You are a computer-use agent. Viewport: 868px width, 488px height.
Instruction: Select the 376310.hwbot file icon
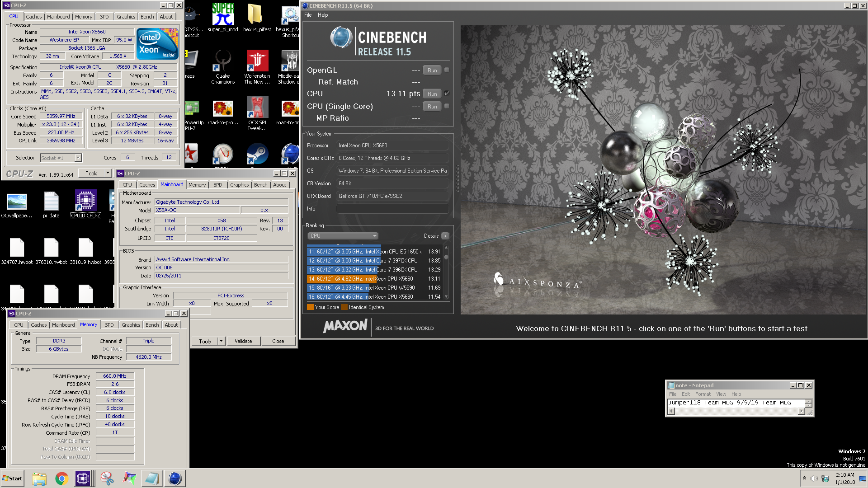(x=51, y=251)
